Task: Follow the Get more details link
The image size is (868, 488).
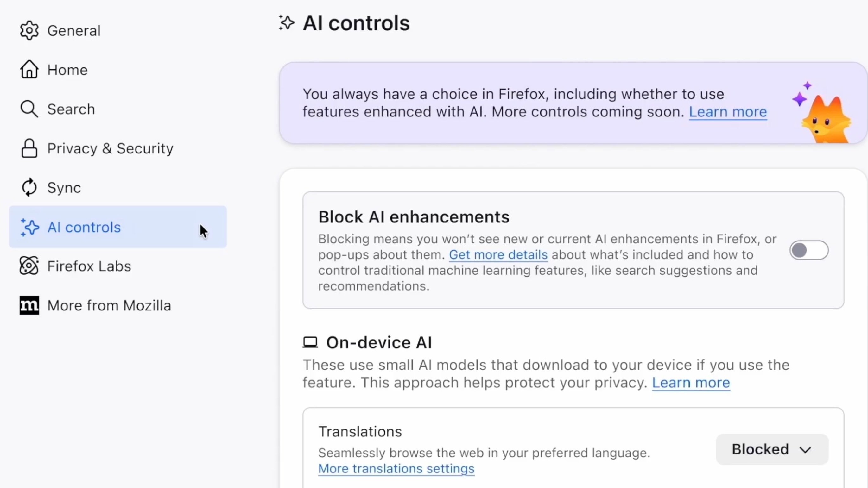Action: tap(498, 255)
